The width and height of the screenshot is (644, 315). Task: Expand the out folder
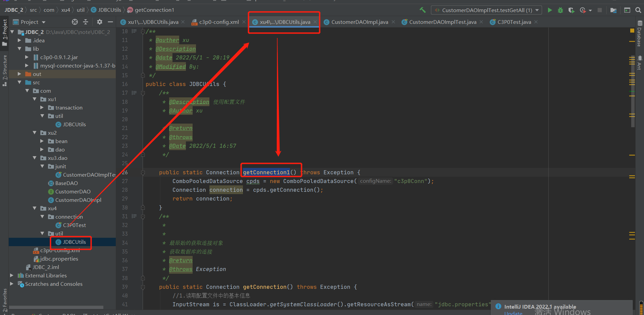coord(19,74)
